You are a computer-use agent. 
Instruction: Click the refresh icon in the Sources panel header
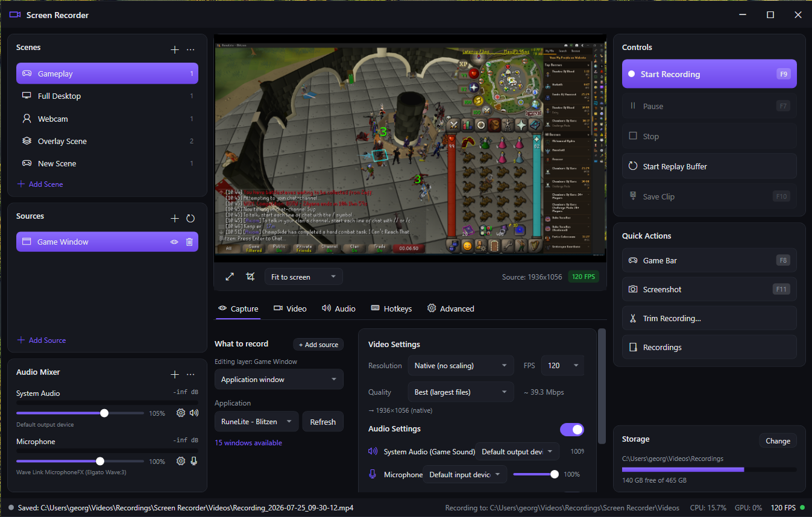point(190,219)
